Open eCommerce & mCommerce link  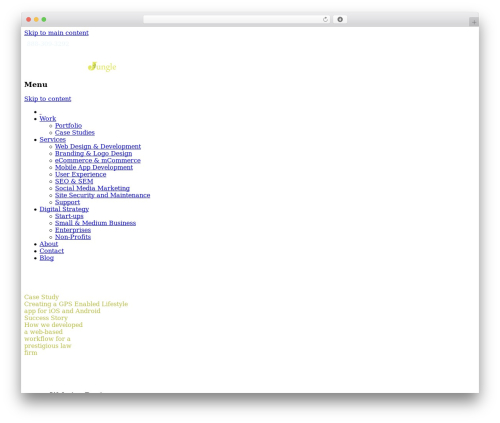click(x=98, y=161)
